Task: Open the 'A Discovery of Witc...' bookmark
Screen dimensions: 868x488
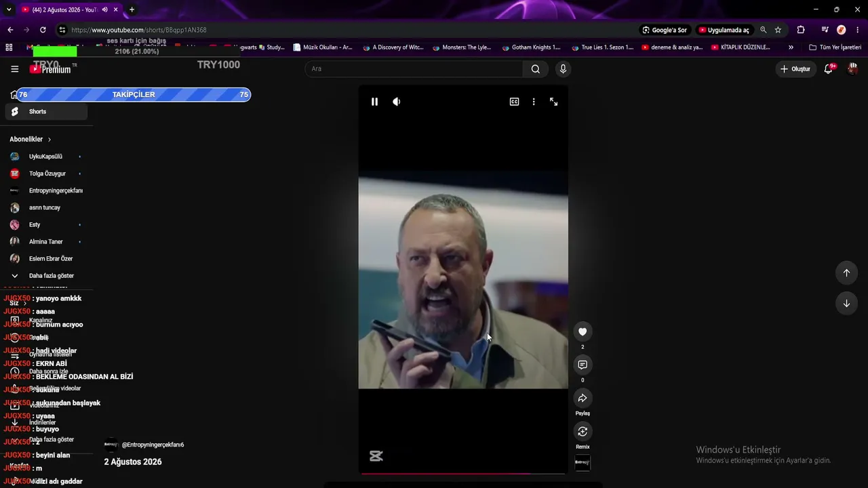Action: tap(393, 47)
